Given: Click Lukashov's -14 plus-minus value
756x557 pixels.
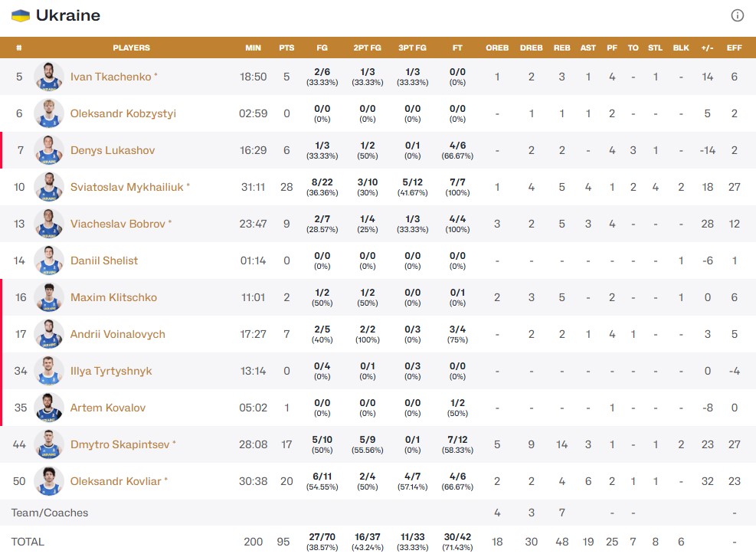Looking at the screenshot, I should (707, 150).
